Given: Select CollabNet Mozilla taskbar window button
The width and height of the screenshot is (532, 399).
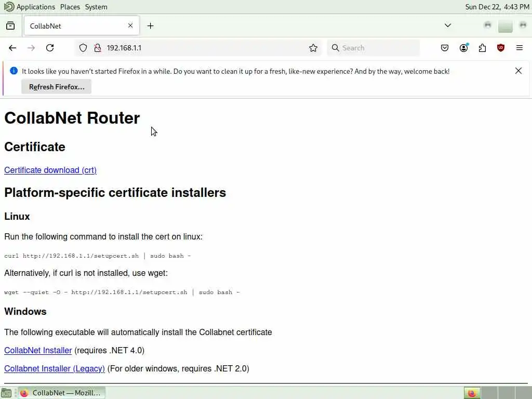Looking at the screenshot, I should coord(61,393).
